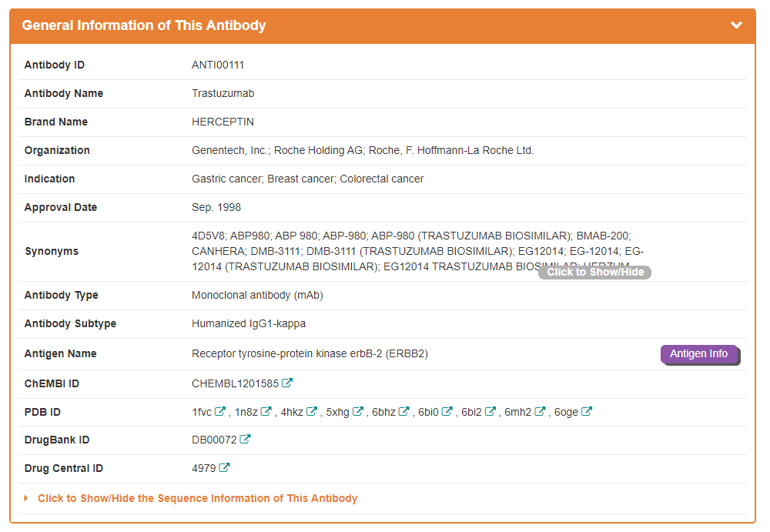Open the 6bi2 PDB entry link
This screenshot has height=532, width=770.
(471, 412)
